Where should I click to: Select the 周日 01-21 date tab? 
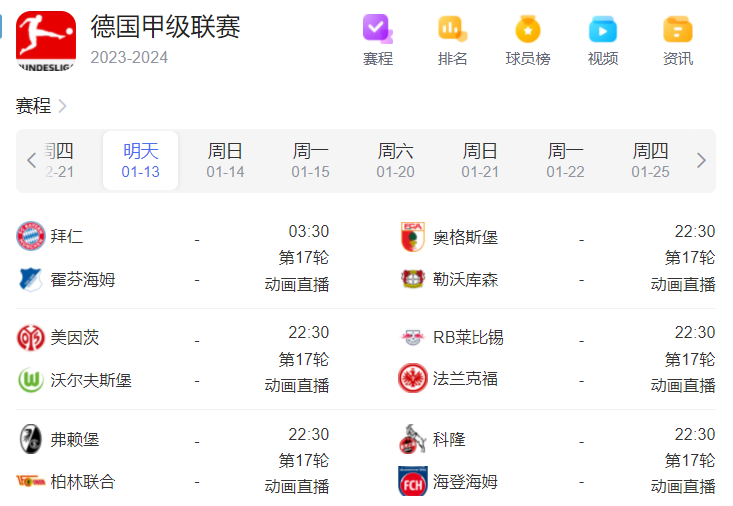[x=480, y=160]
